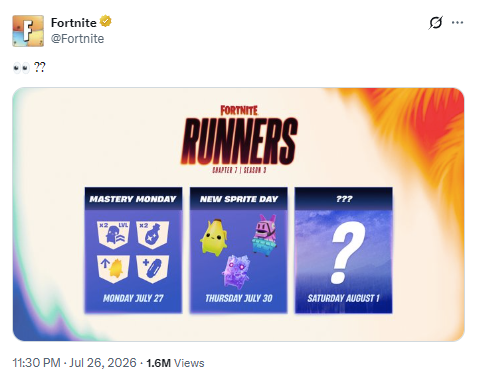Click the gold verified badge
Screen dimensions: 477x381
click(x=106, y=21)
